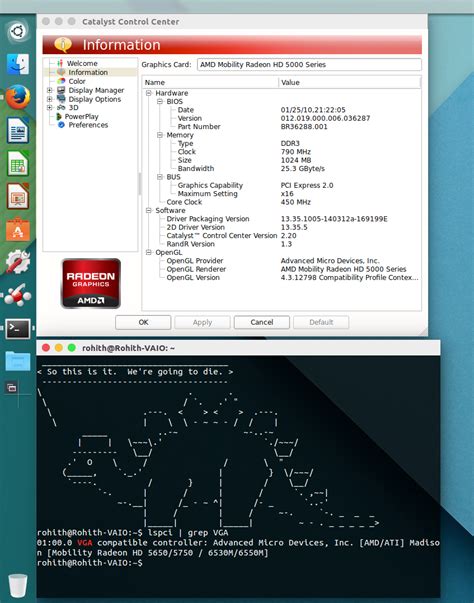
Task: Collapse the Memory section
Action: (160, 135)
